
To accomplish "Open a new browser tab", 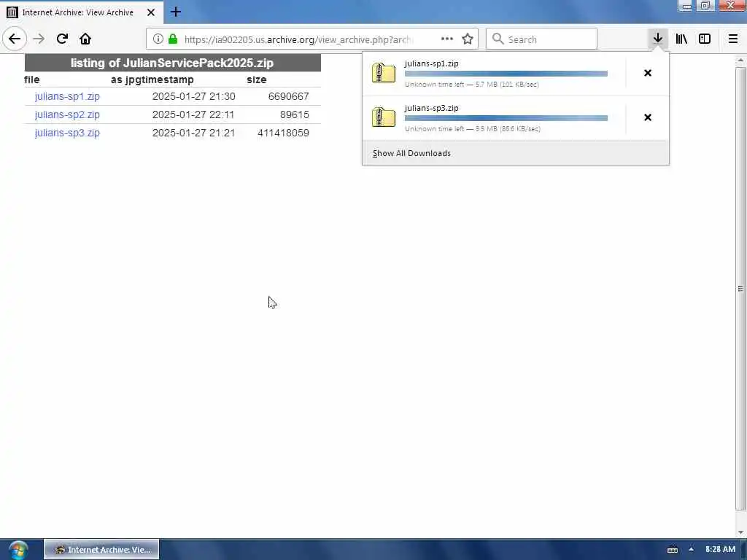I will pyautogui.click(x=176, y=12).
